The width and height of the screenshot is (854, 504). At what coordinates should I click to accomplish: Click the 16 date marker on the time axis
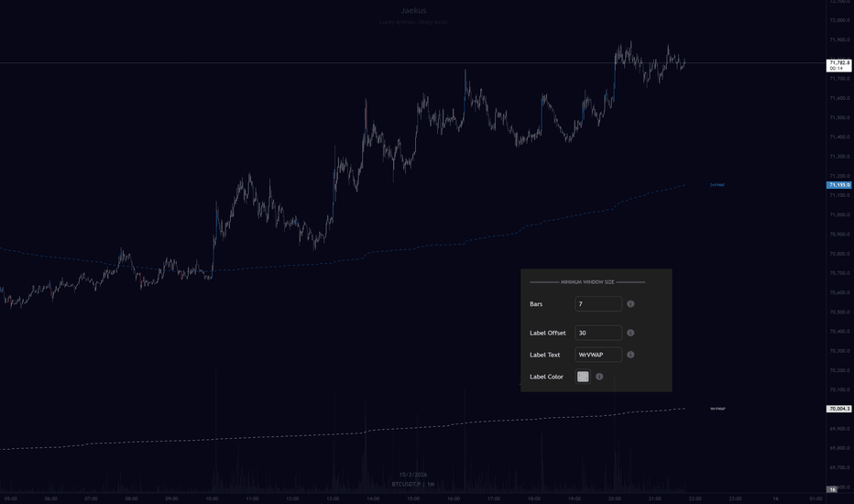[775, 499]
